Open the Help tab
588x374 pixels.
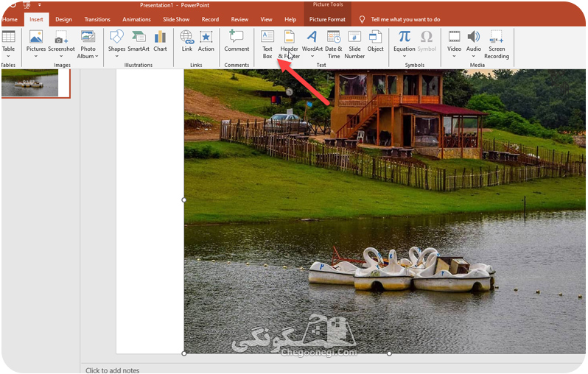[290, 19]
